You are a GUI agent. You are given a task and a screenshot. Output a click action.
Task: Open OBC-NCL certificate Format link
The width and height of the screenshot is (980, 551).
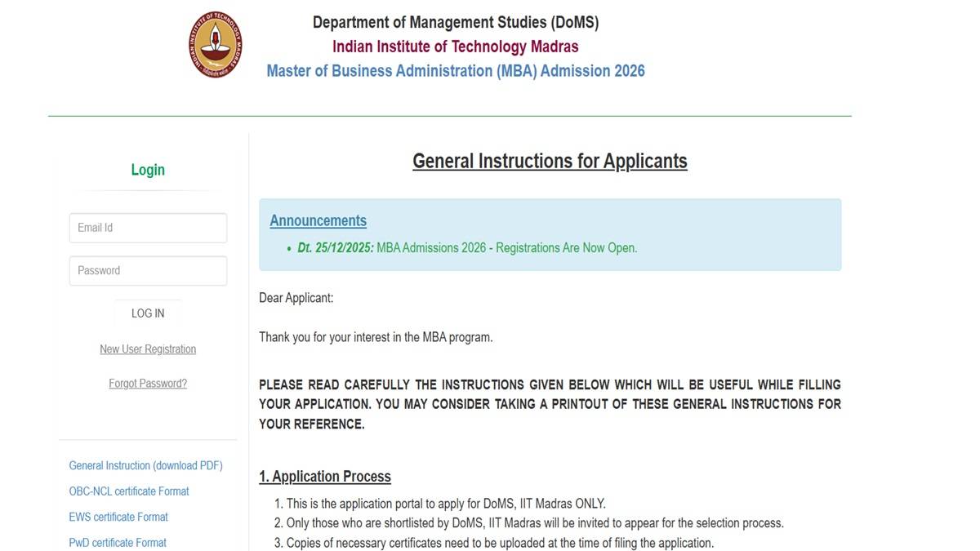click(129, 491)
